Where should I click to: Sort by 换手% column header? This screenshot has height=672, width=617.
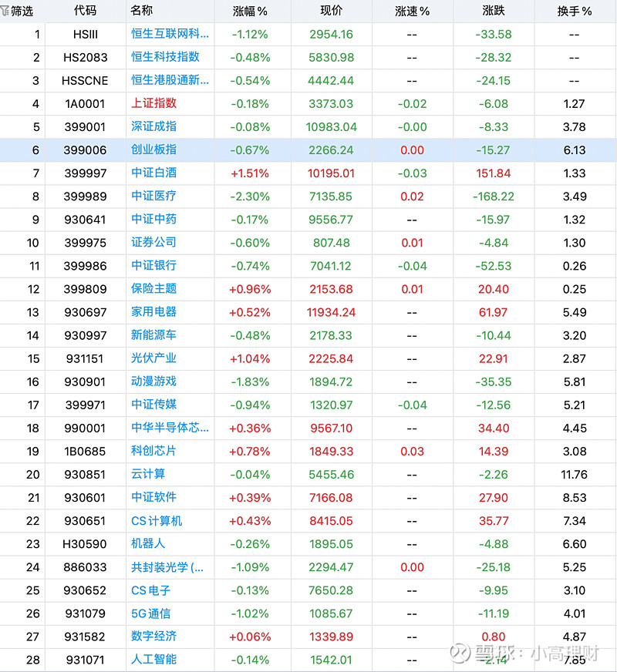click(574, 11)
